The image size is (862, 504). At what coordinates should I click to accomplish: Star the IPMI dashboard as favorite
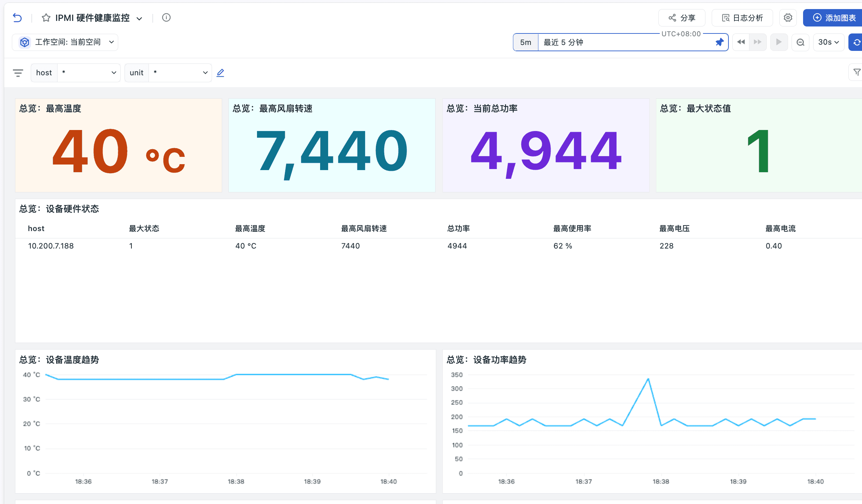pos(46,18)
